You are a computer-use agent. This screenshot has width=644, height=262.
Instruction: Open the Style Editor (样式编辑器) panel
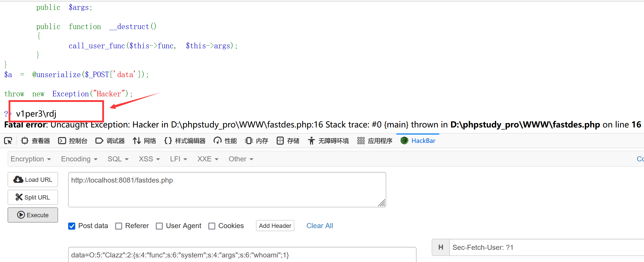tap(185, 141)
